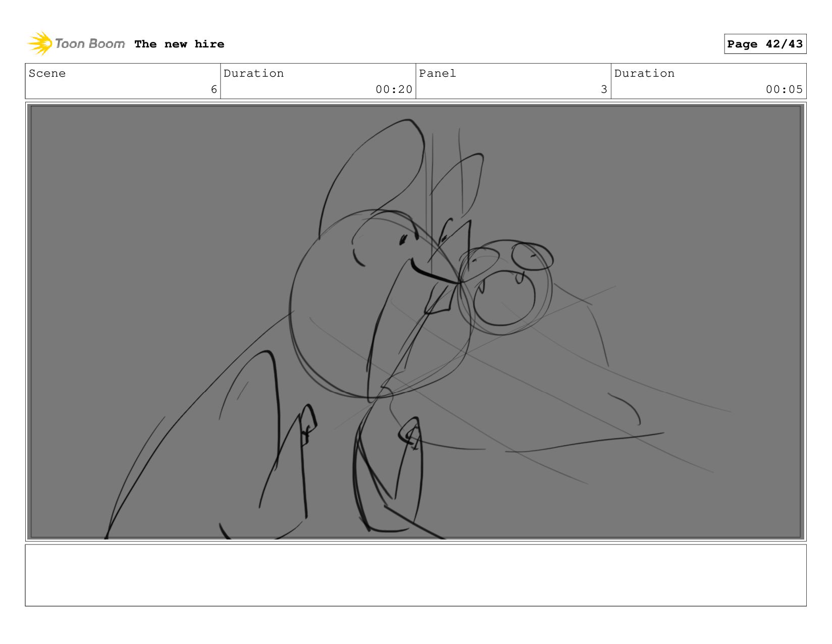Click the "Page 42/43" page indicator
Viewport: 832px width, 644px height.
coord(765,44)
